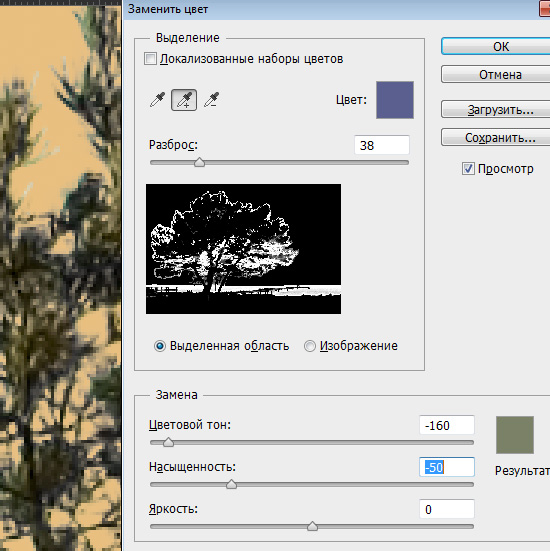Screen dimensions: 550x551
Task: Click the black-and-white tree selection preview
Action: [243, 249]
